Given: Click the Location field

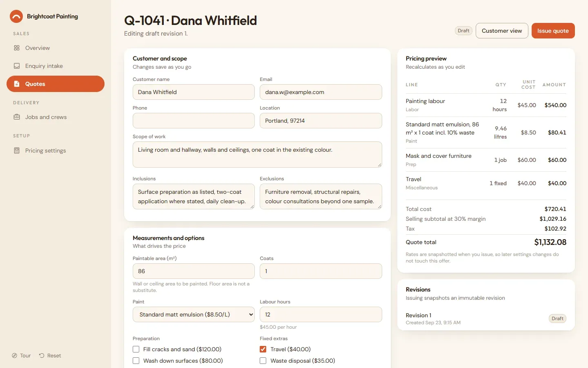Looking at the screenshot, I should [x=321, y=121].
